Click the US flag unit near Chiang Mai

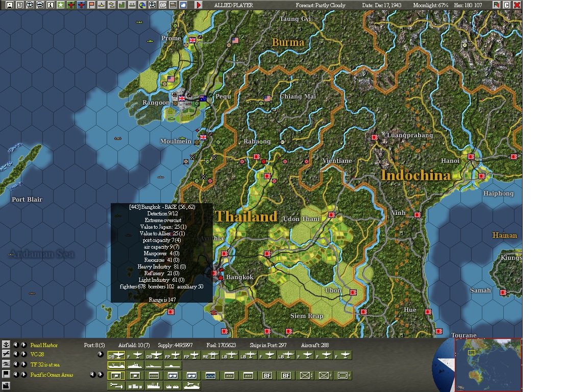pos(267,99)
